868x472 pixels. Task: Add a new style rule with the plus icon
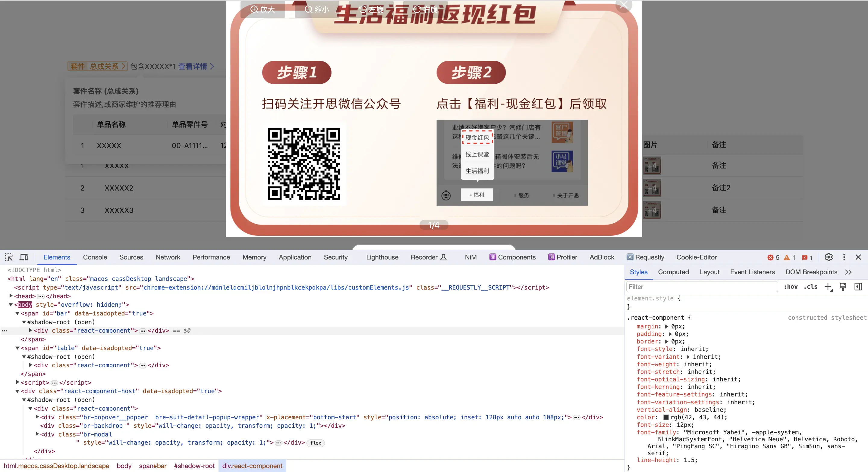tap(829, 287)
